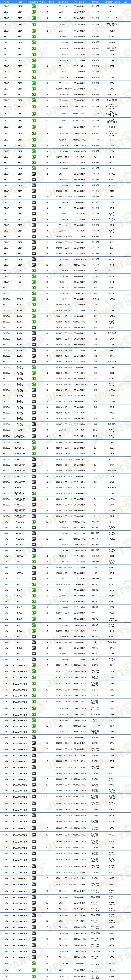131x980 pixels.
Task: Click petrol icon in VW Polo CMAA row
Action: pos(34,584)
